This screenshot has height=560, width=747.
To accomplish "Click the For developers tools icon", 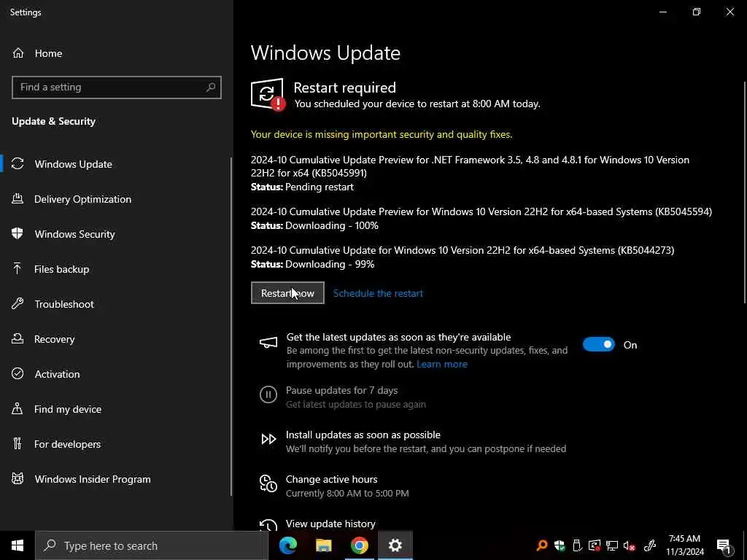I will pos(18,444).
